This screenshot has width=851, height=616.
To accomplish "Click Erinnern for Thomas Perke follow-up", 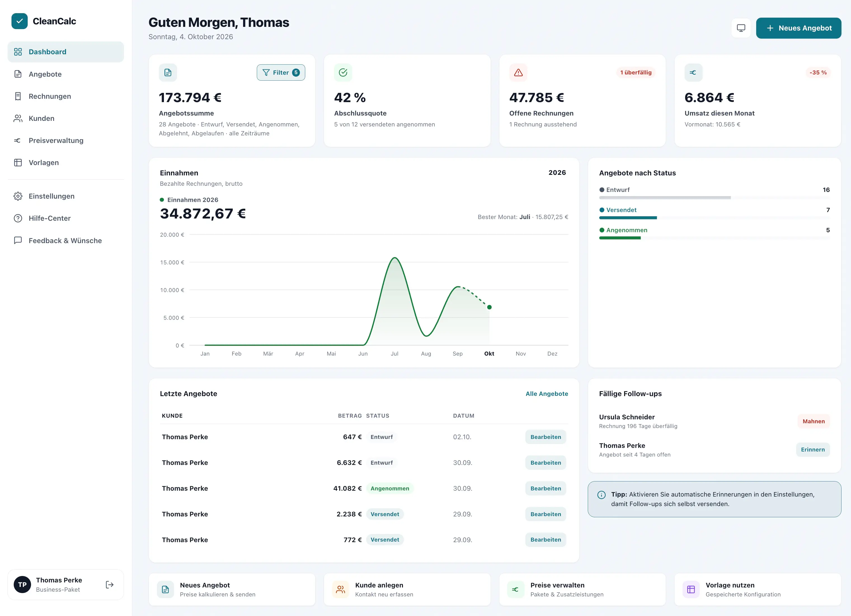I will [x=813, y=450].
